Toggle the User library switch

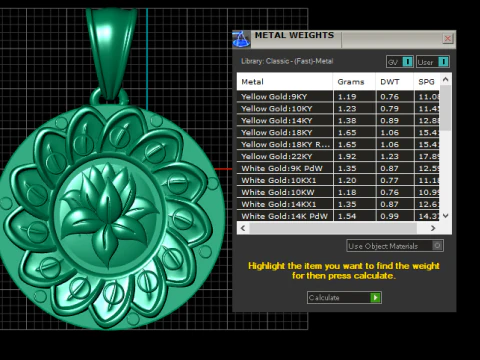coord(443,62)
